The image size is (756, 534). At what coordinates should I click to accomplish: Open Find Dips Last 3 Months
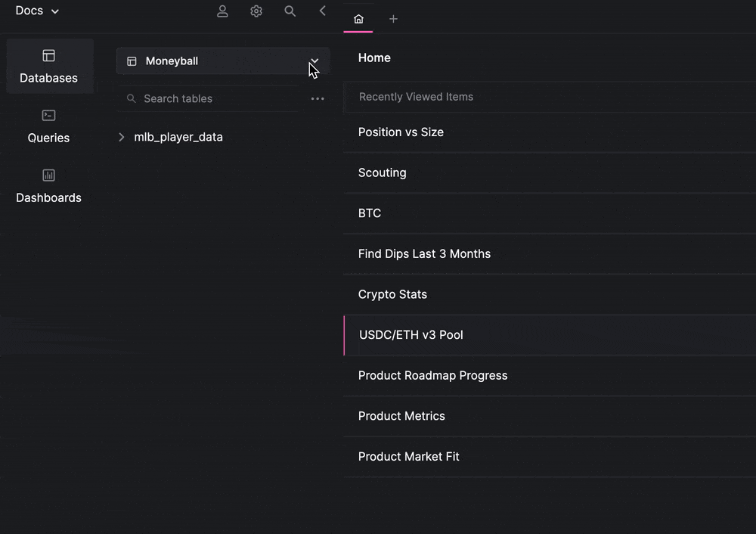point(550,253)
